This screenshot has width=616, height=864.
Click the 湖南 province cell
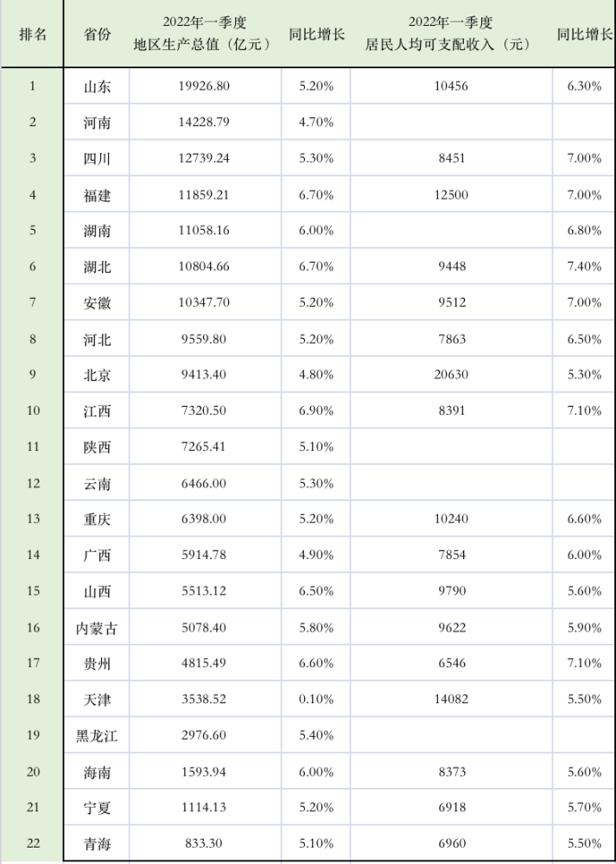tap(97, 231)
